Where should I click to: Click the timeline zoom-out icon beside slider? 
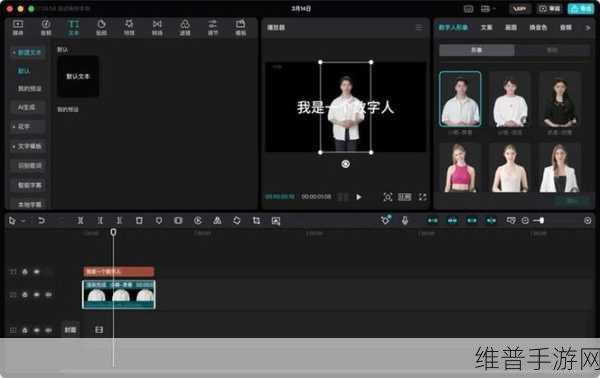[x=525, y=220]
